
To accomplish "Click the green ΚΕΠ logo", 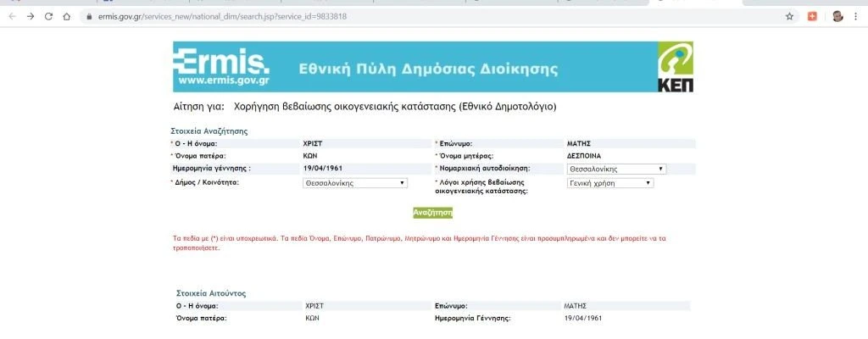I will pos(675,67).
